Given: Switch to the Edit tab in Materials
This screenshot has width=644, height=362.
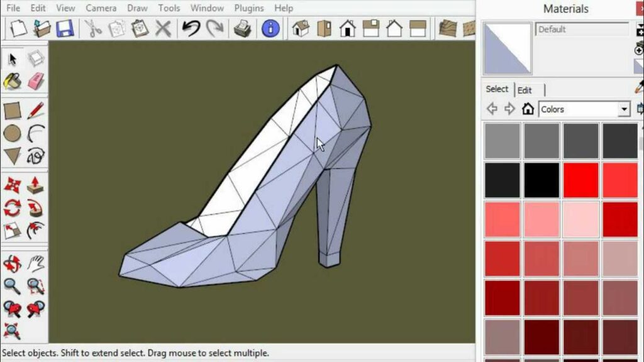Looking at the screenshot, I should point(525,90).
